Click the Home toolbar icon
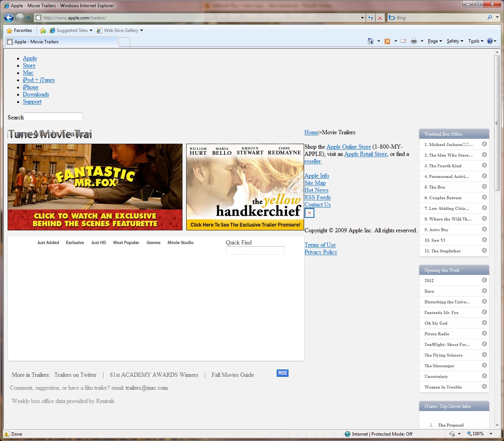Viewport: 504px width, 441px height. coord(371,41)
